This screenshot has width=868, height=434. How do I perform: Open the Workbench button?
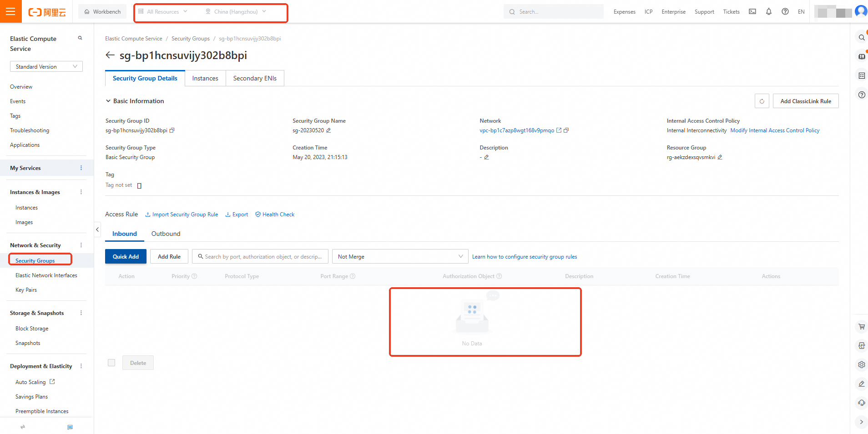(x=102, y=12)
